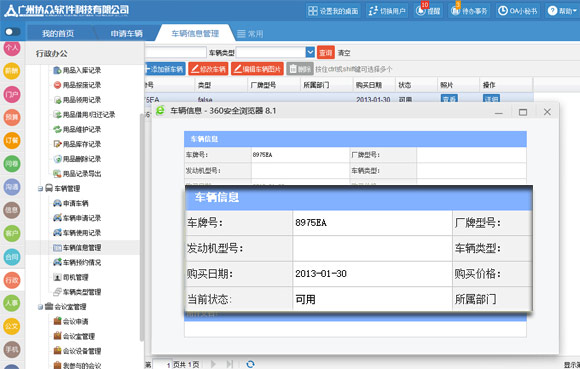580x369 pixels.
Task: Click the 编辑车辆图片 button
Action: click(257, 69)
